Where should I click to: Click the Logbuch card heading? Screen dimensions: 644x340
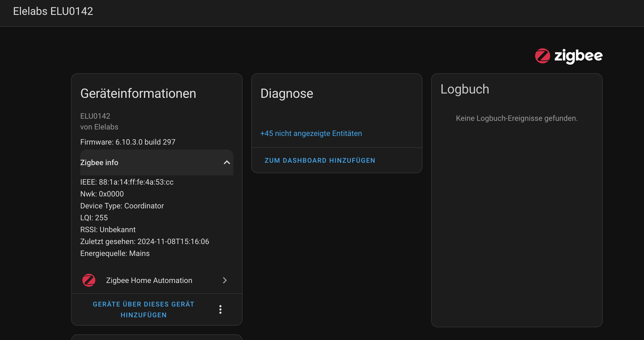[x=465, y=89]
